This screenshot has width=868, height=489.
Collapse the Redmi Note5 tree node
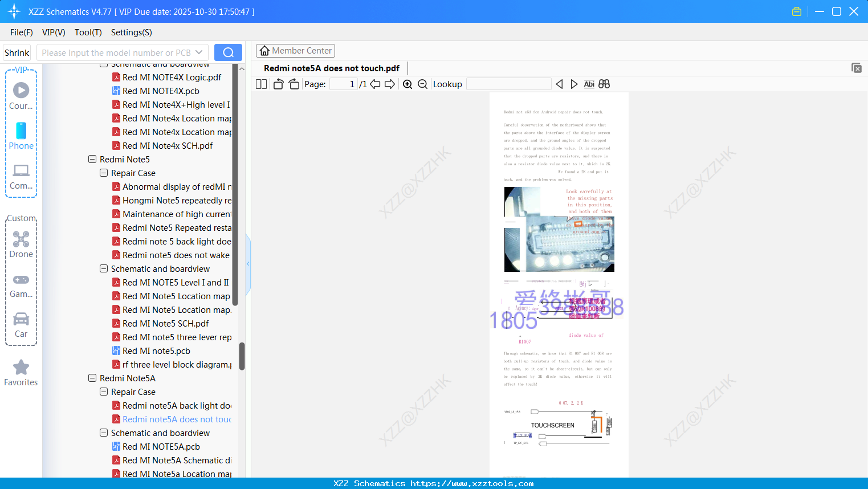[92, 160]
